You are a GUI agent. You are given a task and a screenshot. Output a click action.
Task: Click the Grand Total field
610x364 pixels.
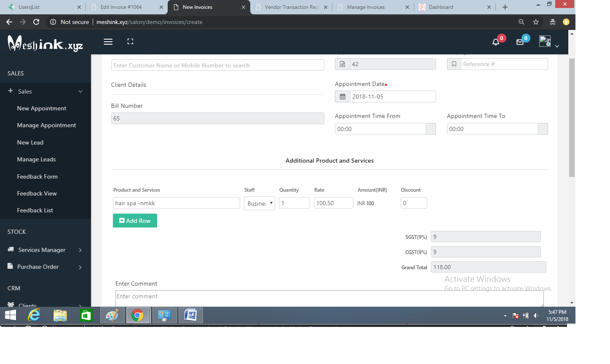(x=489, y=267)
